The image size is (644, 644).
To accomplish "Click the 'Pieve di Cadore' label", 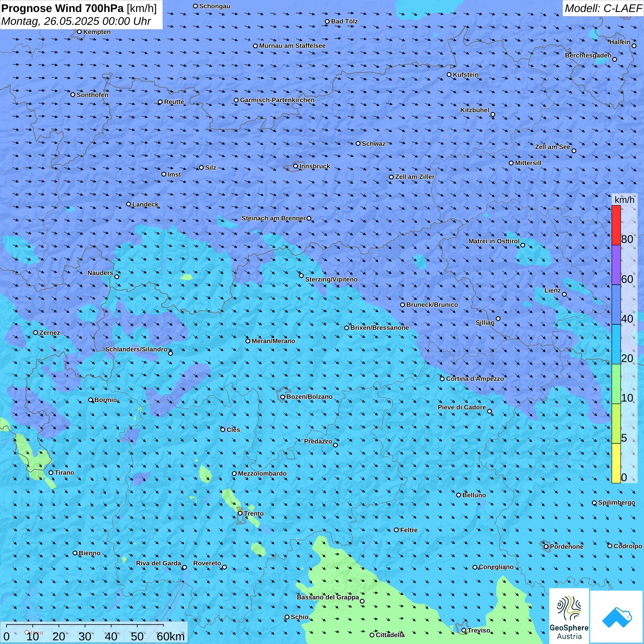I will (462, 407).
